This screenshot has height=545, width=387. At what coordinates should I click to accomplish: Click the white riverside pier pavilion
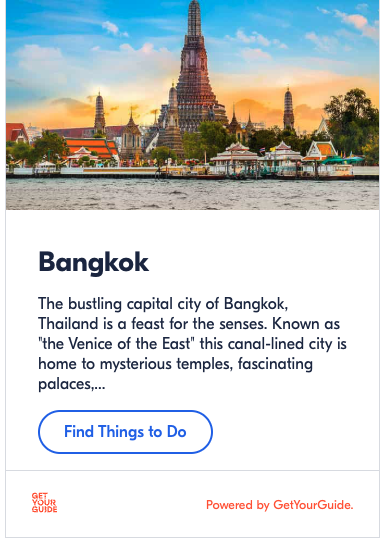click(x=235, y=158)
